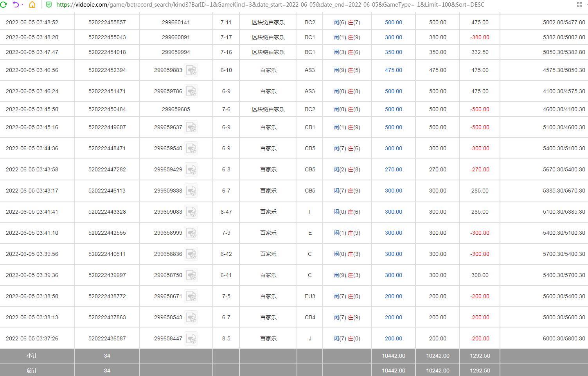Select order number 520222452394
Image resolution: width=588 pixels, height=376 pixels.
pyautogui.click(x=107, y=70)
